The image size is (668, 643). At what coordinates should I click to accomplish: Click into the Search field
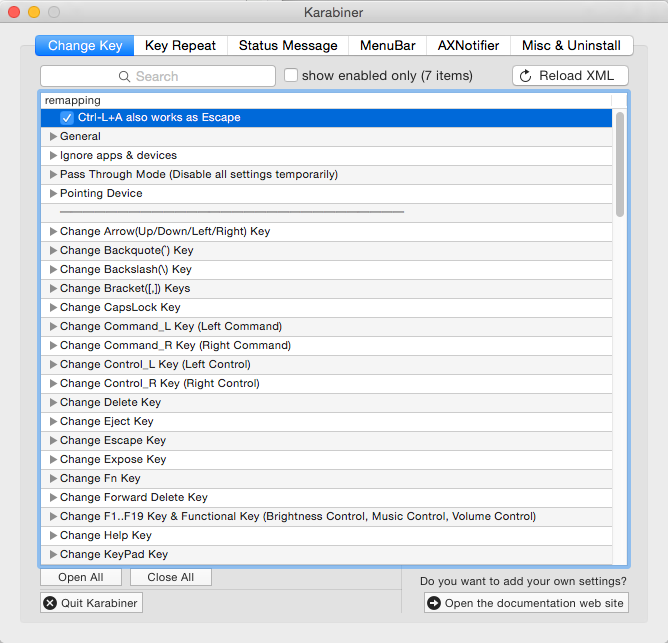(158, 76)
